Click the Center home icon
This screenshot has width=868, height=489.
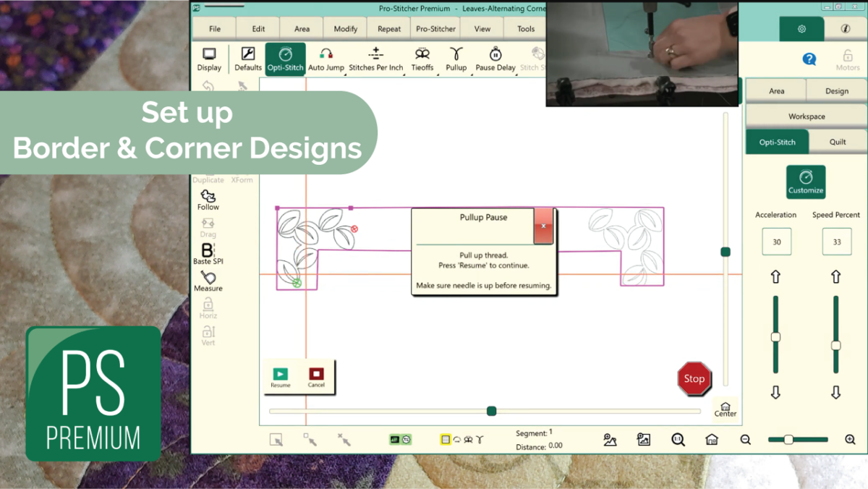pyautogui.click(x=725, y=409)
